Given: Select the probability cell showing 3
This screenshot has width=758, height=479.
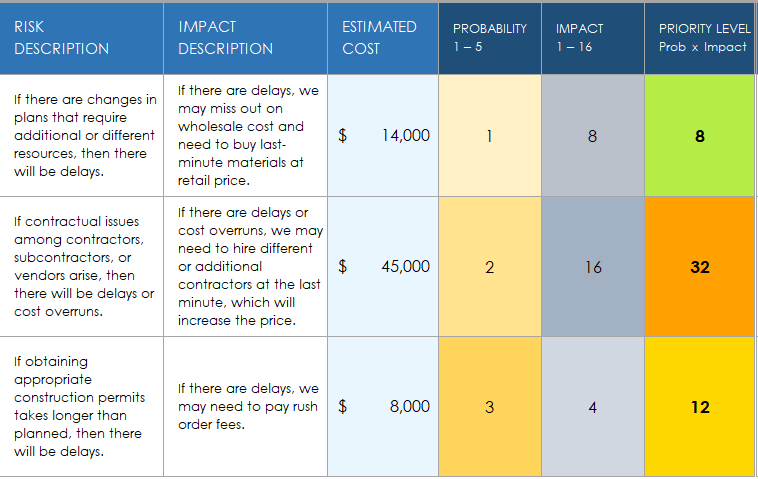Looking at the screenshot, I should pyautogui.click(x=490, y=407).
